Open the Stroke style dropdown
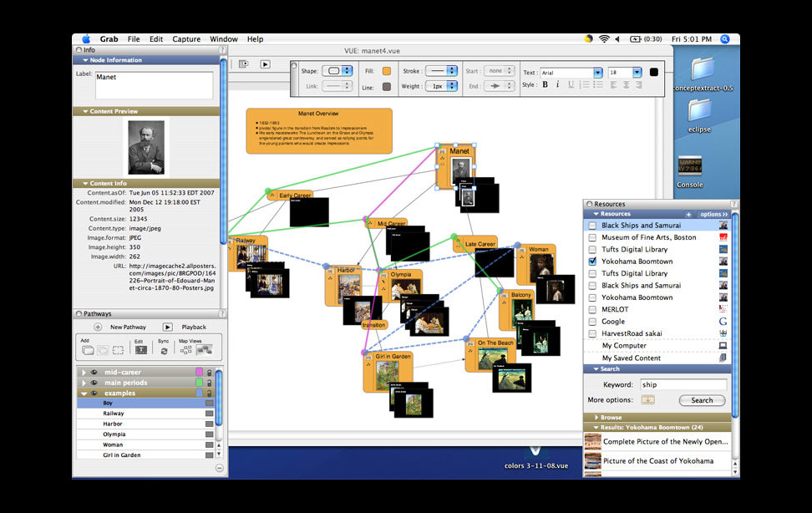 [442, 70]
